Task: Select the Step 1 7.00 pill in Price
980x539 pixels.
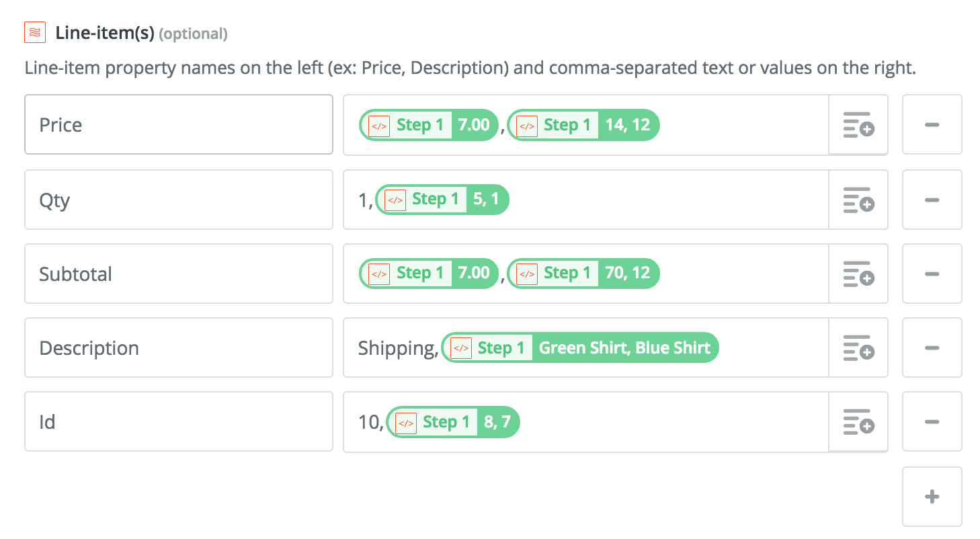Action: pyautogui.click(x=430, y=125)
